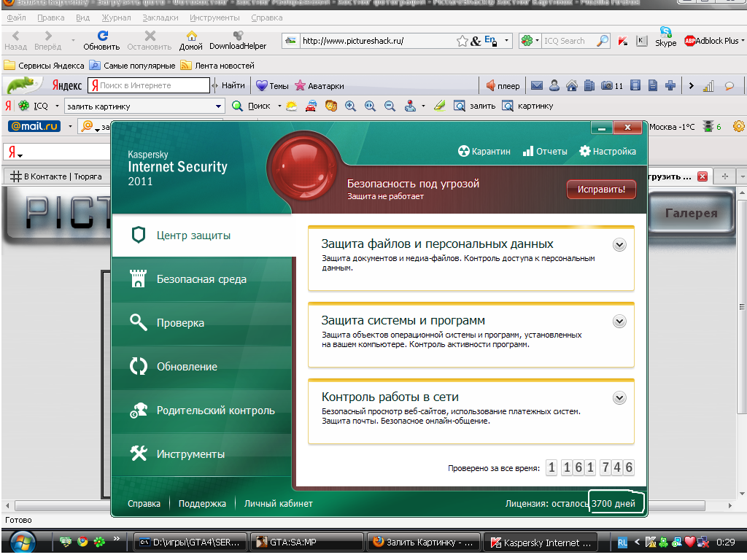The image size is (747, 560).
Task: Open Аватарки on Yandex toolbar
Action: tap(320, 86)
